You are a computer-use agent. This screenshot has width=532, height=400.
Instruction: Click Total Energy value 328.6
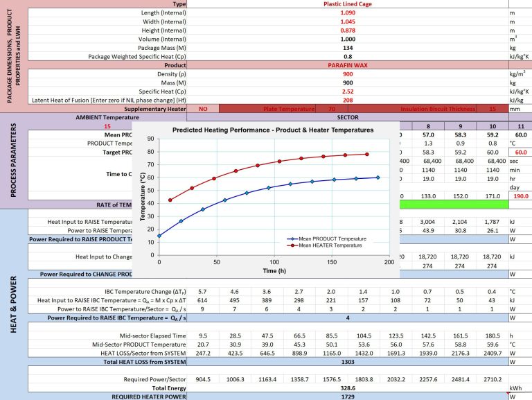pyautogui.click(x=348, y=388)
